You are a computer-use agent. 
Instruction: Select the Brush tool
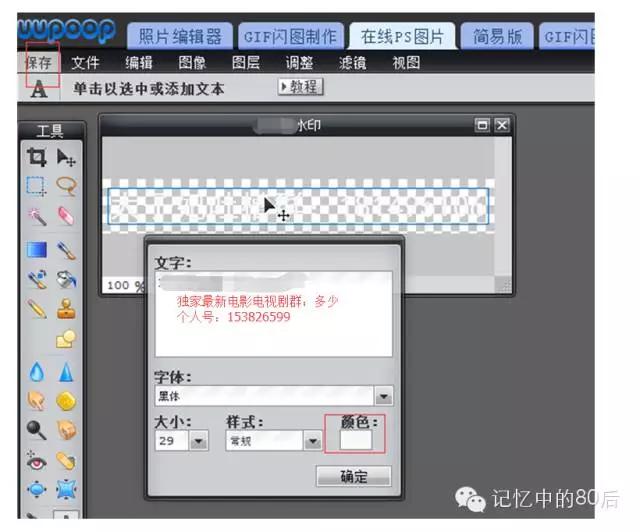[66, 250]
